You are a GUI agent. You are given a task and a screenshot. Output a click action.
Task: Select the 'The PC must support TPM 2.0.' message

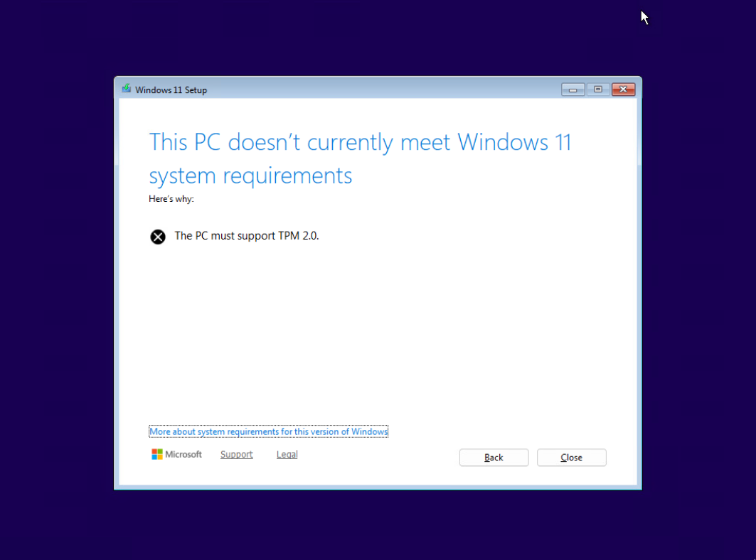pos(247,236)
